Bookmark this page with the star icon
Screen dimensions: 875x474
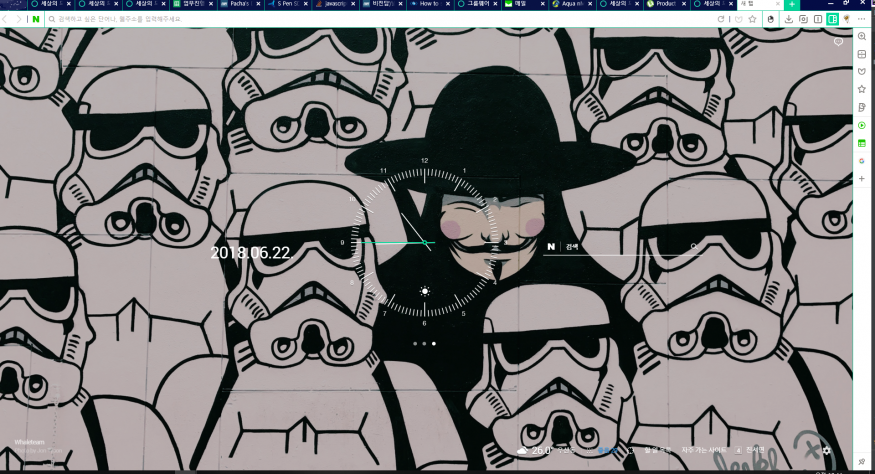pyautogui.click(x=752, y=19)
